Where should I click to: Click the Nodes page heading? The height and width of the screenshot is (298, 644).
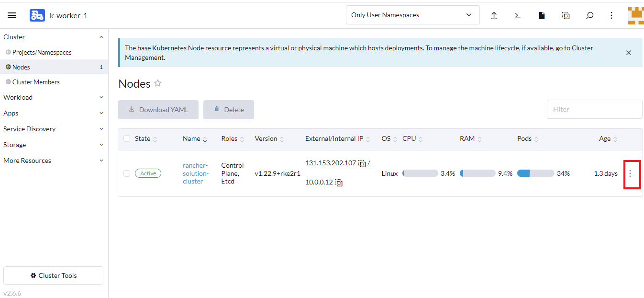[134, 83]
